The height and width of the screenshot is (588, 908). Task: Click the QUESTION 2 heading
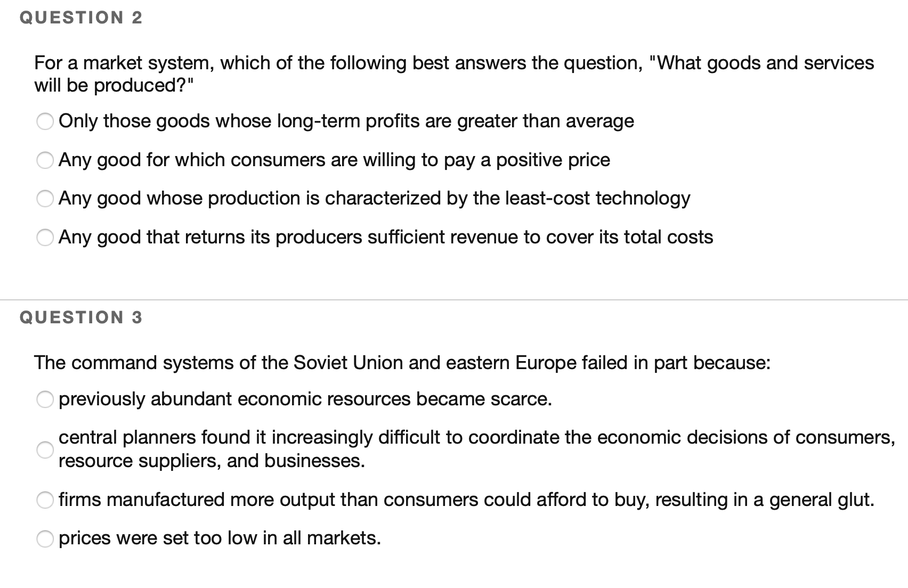coord(80,16)
